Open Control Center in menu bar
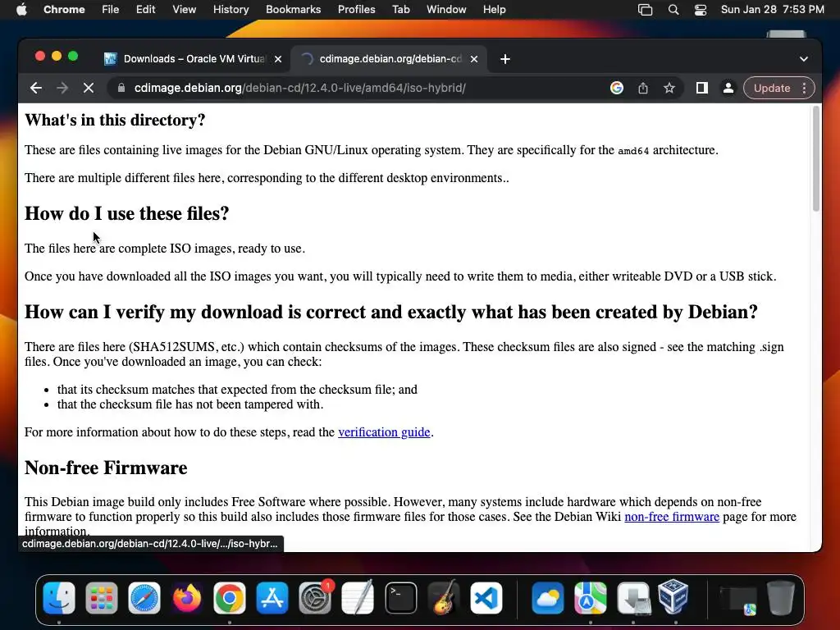Viewport: 840px width, 630px height. pyautogui.click(x=701, y=10)
